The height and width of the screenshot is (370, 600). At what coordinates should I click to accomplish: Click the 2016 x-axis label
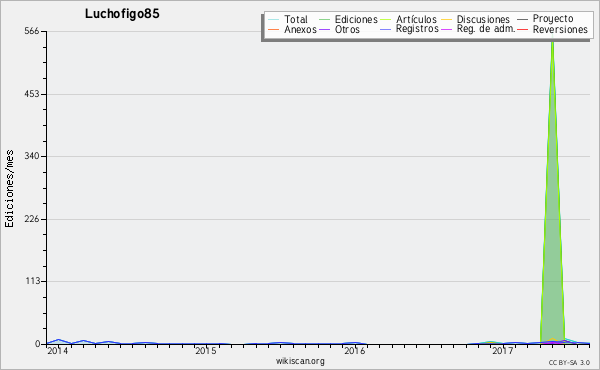[x=355, y=351]
